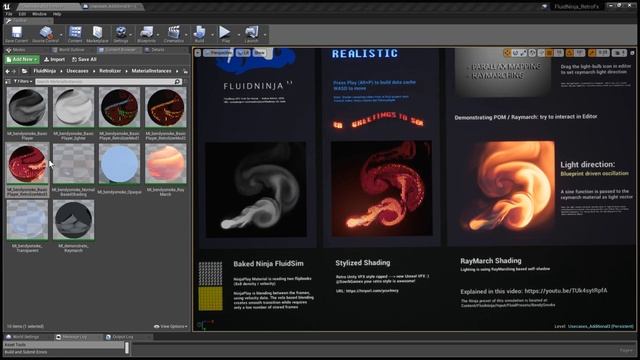This screenshot has width=640, height=360.
Task: Switch to the Output Log tab
Action: [122, 337]
